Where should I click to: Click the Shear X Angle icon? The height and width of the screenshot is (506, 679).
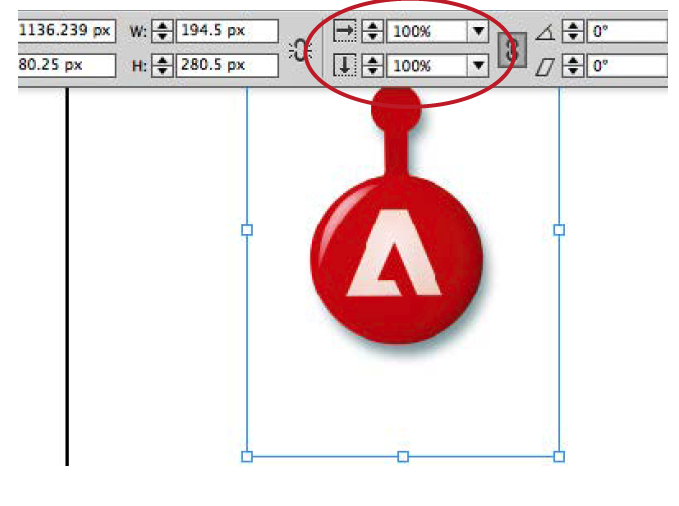[x=545, y=67]
